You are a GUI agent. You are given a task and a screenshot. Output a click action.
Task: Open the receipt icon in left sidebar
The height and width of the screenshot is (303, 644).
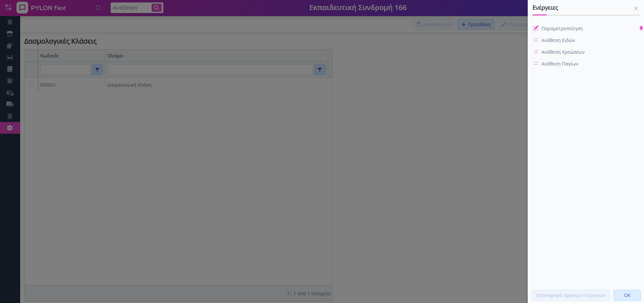10,22
